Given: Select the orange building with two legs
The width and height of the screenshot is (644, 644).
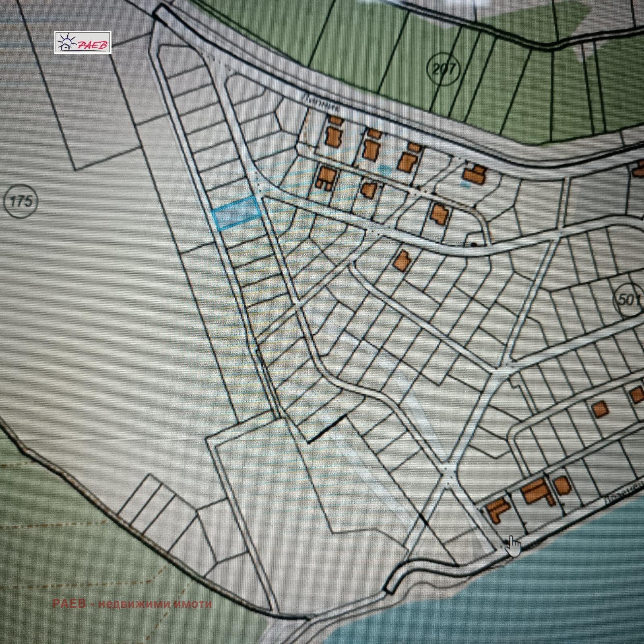Looking at the screenshot, I should point(325,178).
